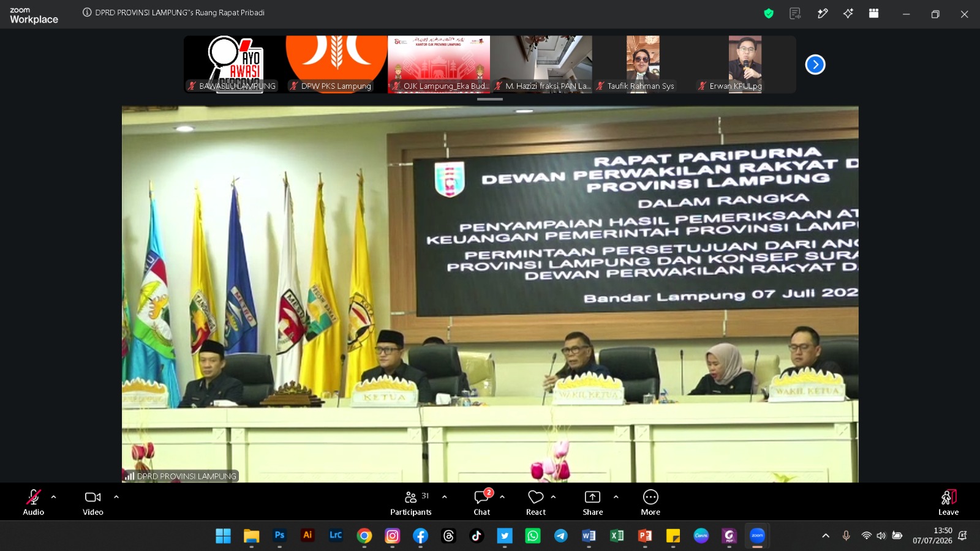Select the Erwan KPULpg video thumbnail
The height and width of the screenshot is (551, 980).
pyautogui.click(x=745, y=64)
